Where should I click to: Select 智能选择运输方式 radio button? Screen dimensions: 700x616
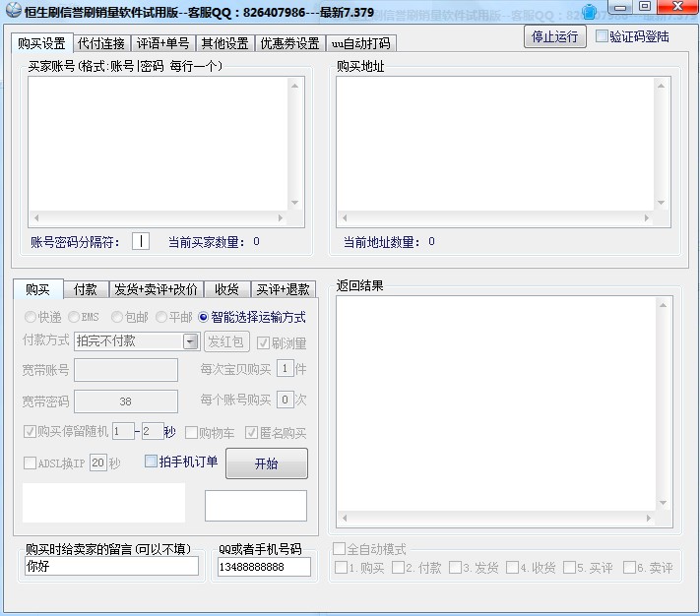pos(203,317)
